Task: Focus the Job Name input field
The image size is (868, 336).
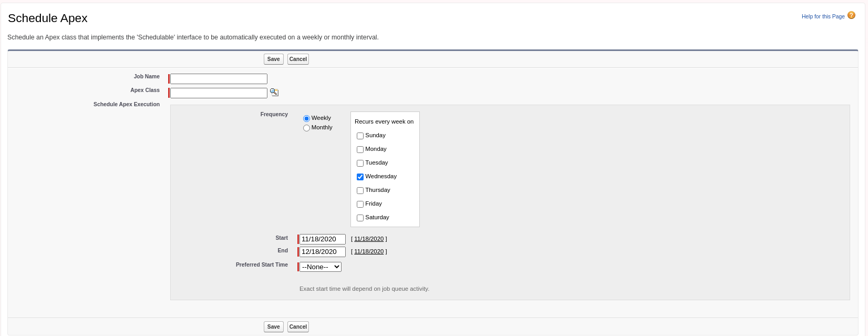Action: click(x=219, y=79)
